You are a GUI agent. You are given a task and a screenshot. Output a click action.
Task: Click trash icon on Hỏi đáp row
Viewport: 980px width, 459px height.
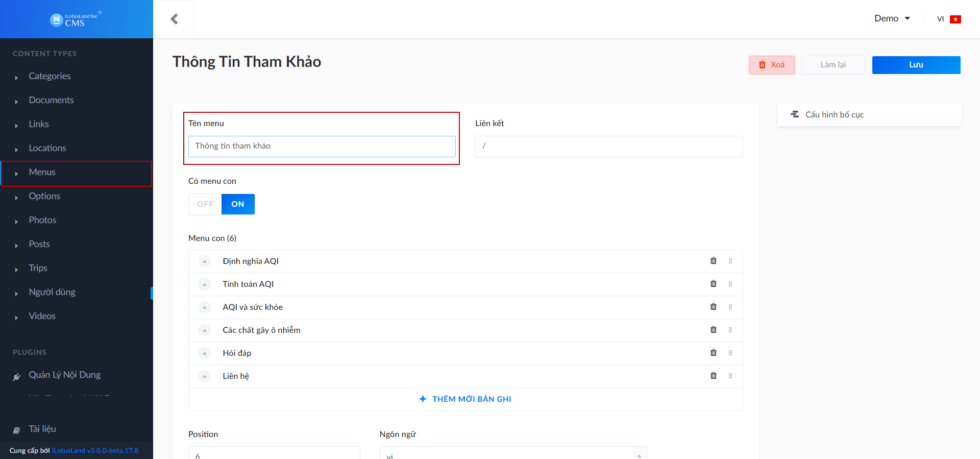[714, 353]
